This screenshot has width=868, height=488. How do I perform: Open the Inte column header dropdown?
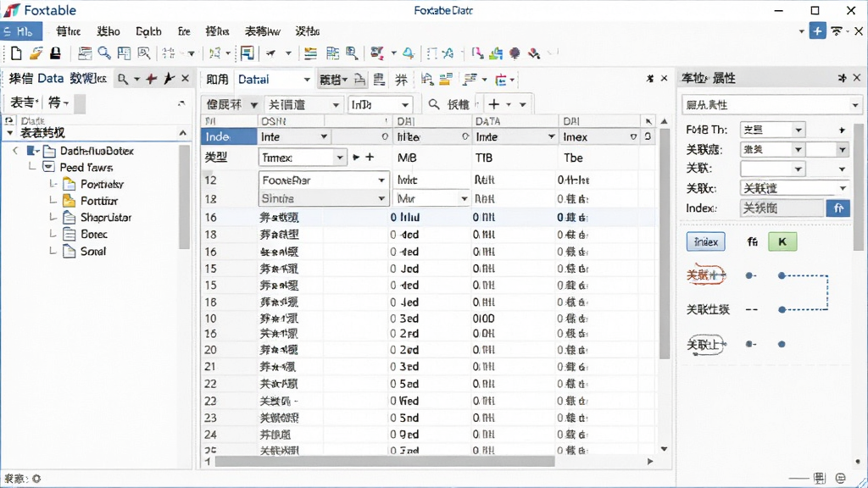324,136
